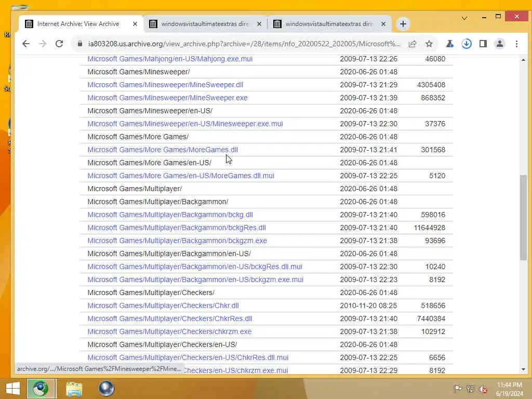Go back to the previous page
The width and height of the screenshot is (532, 399).
click(x=26, y=44)
